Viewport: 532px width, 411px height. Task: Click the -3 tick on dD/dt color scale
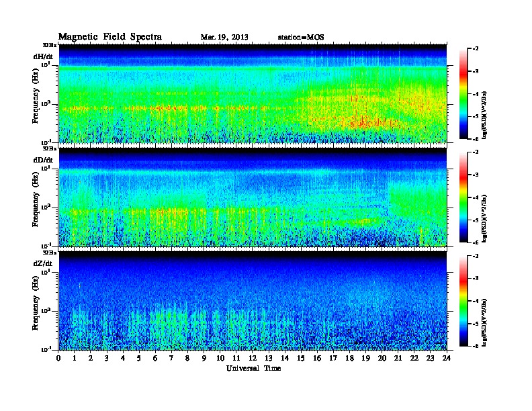coord(476,175)
